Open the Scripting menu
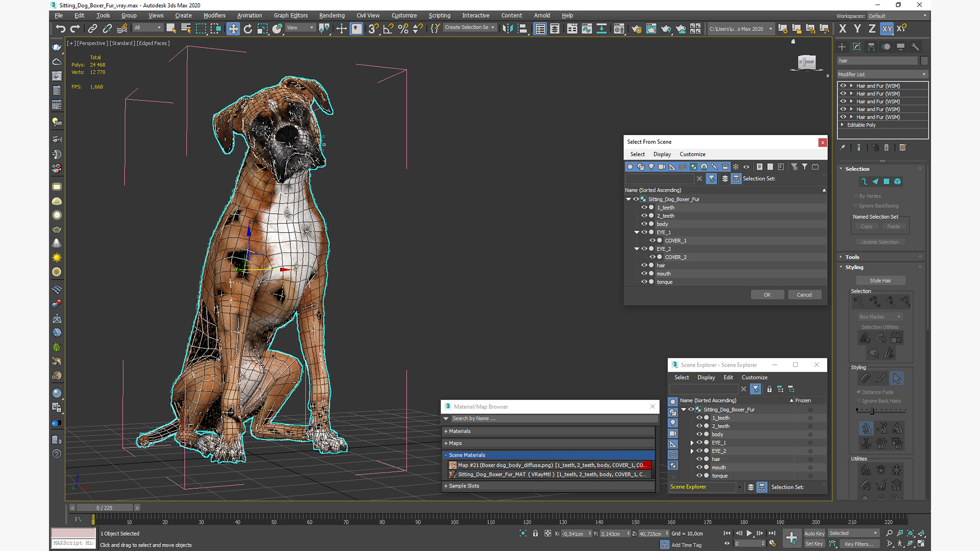 (x=439, y=15)
